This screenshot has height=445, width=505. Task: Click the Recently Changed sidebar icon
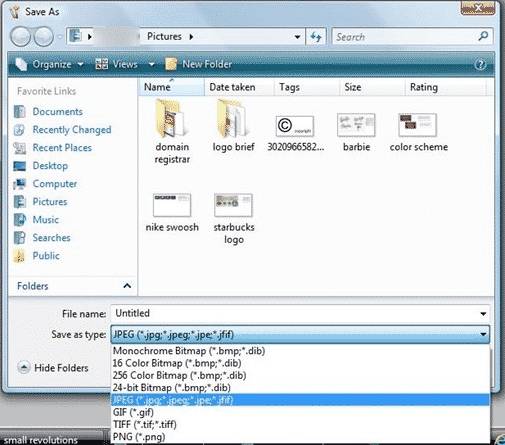tap(19, 130)
